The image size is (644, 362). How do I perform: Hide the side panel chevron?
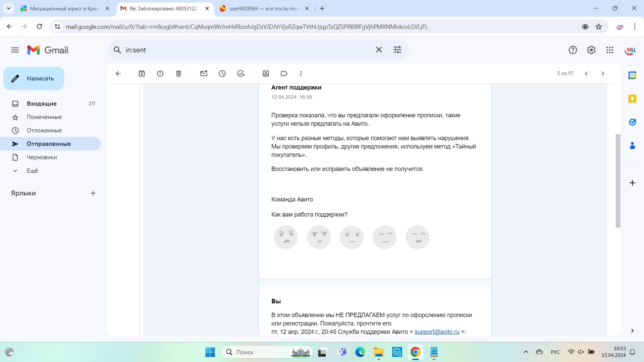click(x=632, y=331)
